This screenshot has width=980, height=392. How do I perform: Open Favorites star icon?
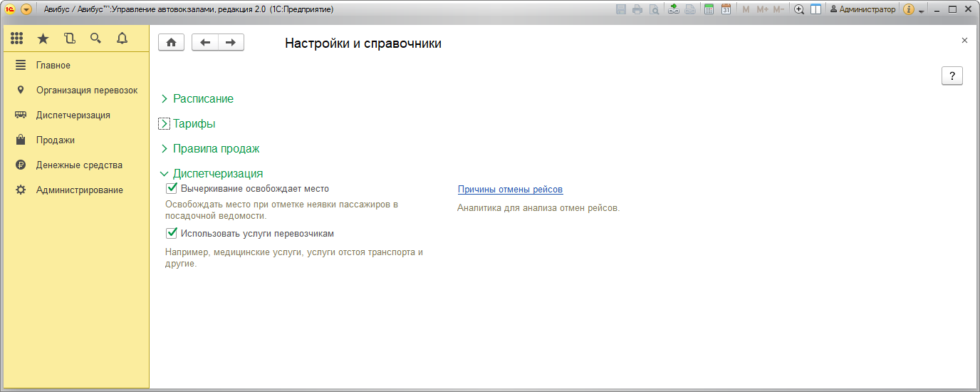tap(43, 38)
